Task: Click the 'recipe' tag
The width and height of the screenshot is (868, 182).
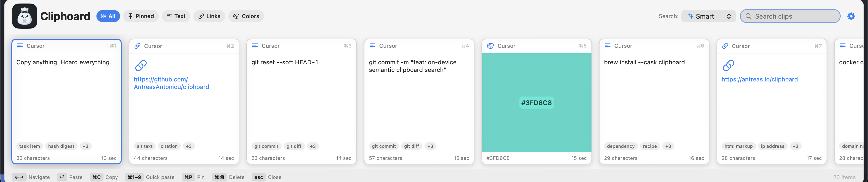Action: [x=650, y=146]
